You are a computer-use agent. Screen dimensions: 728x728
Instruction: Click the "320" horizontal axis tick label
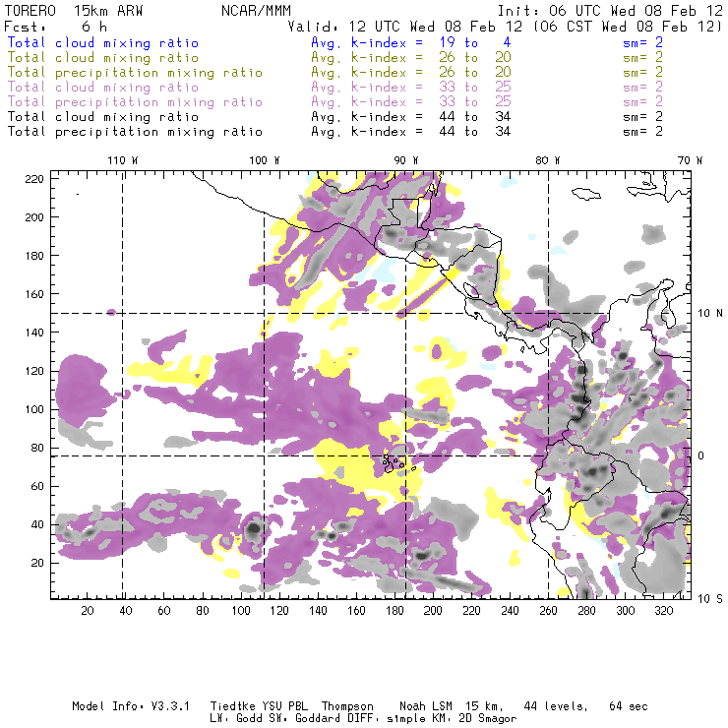click(664, 611)
